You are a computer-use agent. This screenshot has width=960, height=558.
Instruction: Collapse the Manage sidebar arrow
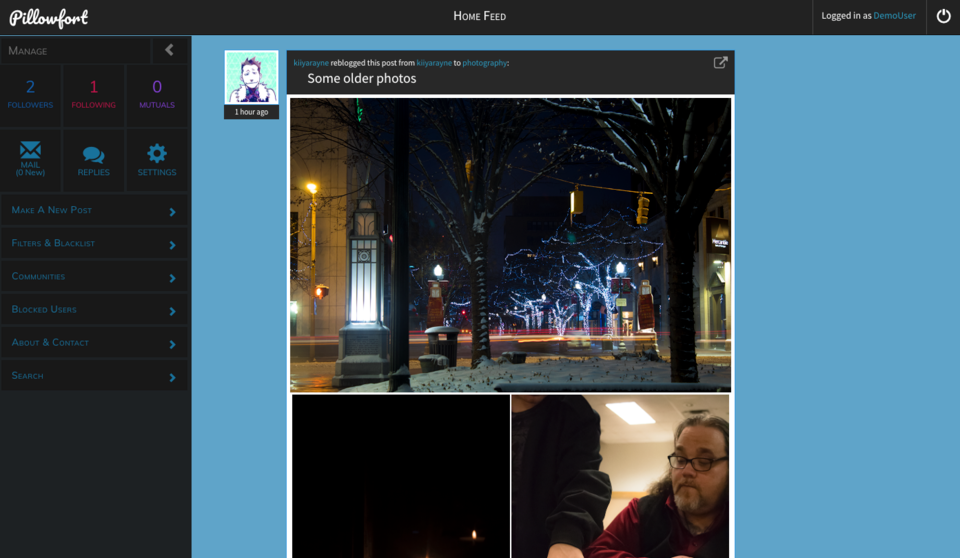169,50
